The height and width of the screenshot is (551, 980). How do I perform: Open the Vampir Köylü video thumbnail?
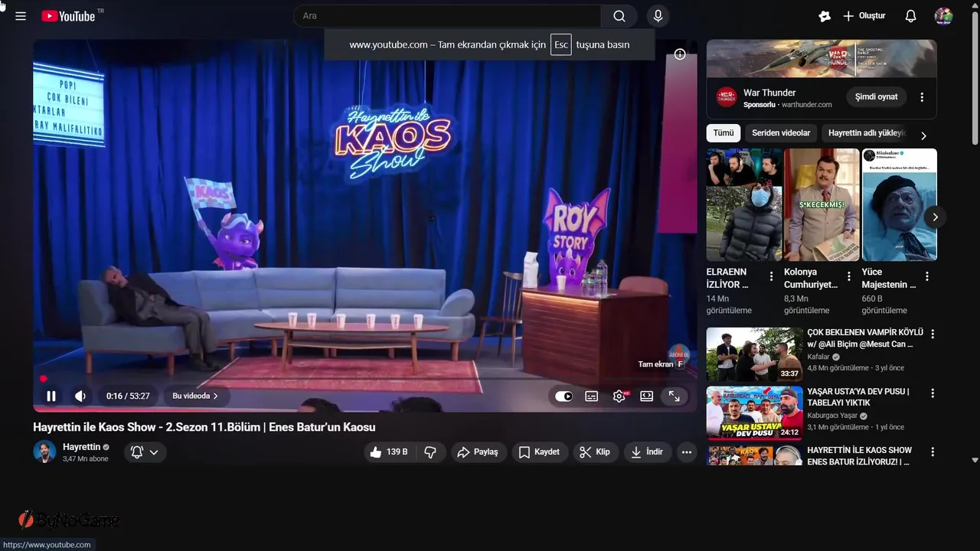[x=754, y=354]
